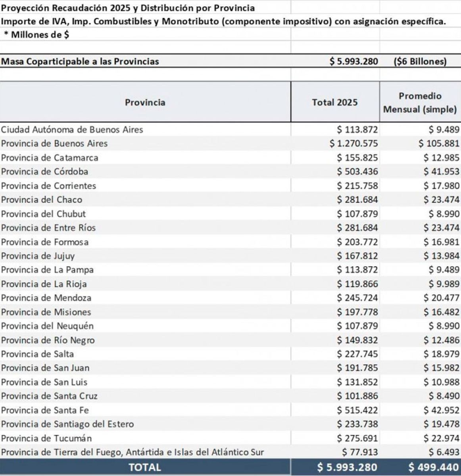Click the '($6 Billones)' cell

(420, 61)
